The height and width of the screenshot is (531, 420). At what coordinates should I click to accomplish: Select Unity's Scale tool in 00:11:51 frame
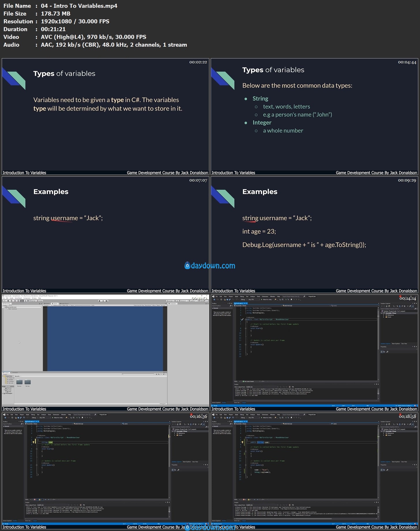[x=15, y=301]
